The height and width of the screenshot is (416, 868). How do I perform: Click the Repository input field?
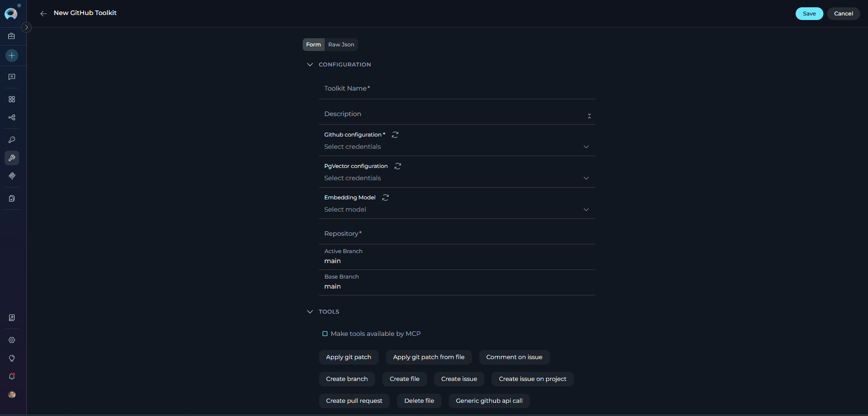point(457,233)
